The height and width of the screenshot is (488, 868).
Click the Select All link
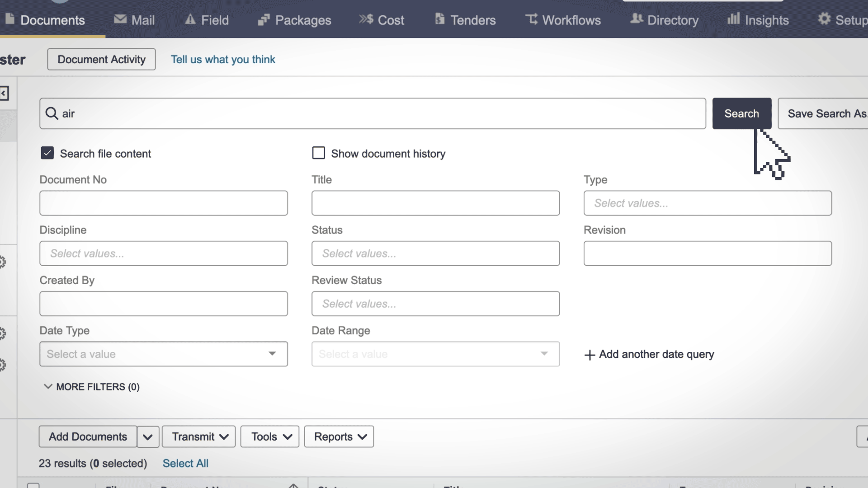(x=185, y=463)
